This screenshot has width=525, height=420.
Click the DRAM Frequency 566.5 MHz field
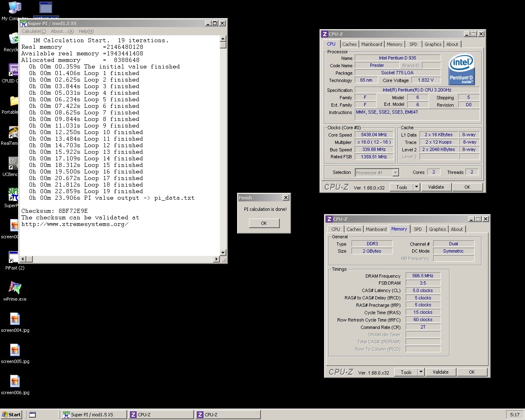click(423, 276)
